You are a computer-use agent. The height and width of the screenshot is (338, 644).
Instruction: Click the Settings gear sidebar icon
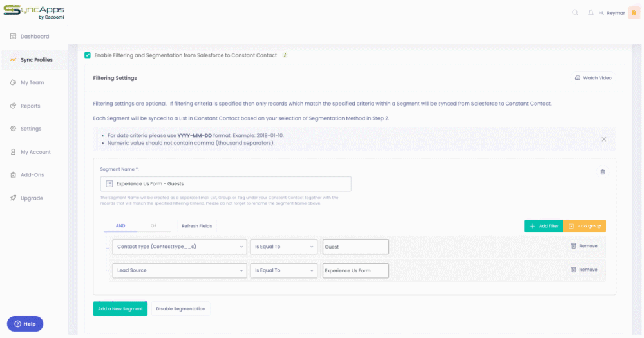pyautogui.click(x=13, y=129)
